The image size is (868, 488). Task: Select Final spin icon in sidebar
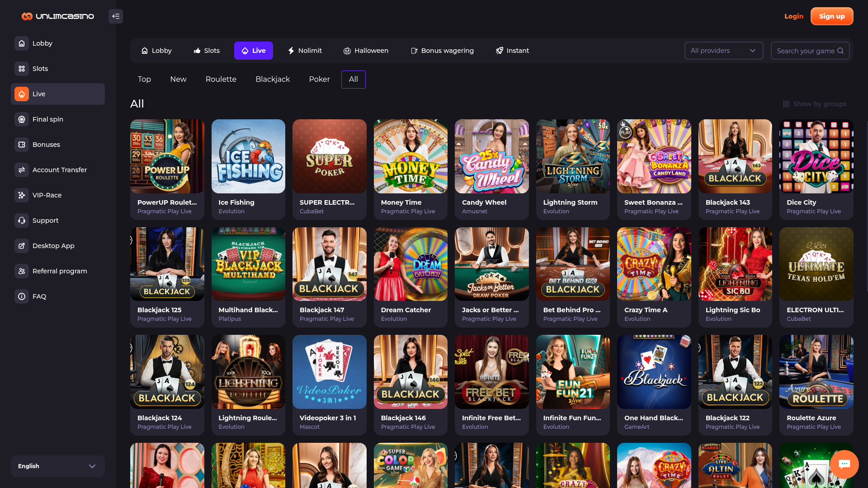(22, 119)
